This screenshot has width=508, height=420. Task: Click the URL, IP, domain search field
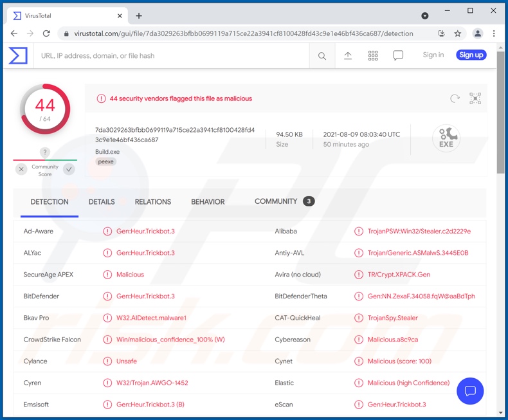point(174,56)
